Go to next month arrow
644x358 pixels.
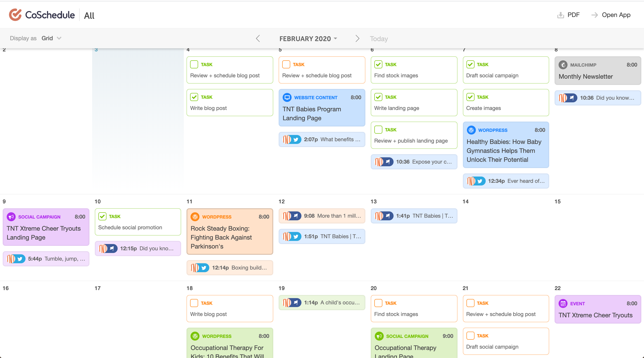coord(358,38)
